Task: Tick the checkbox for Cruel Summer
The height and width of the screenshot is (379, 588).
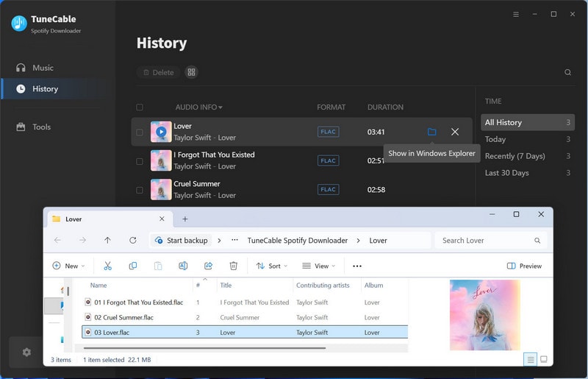Action: (140, 190)
